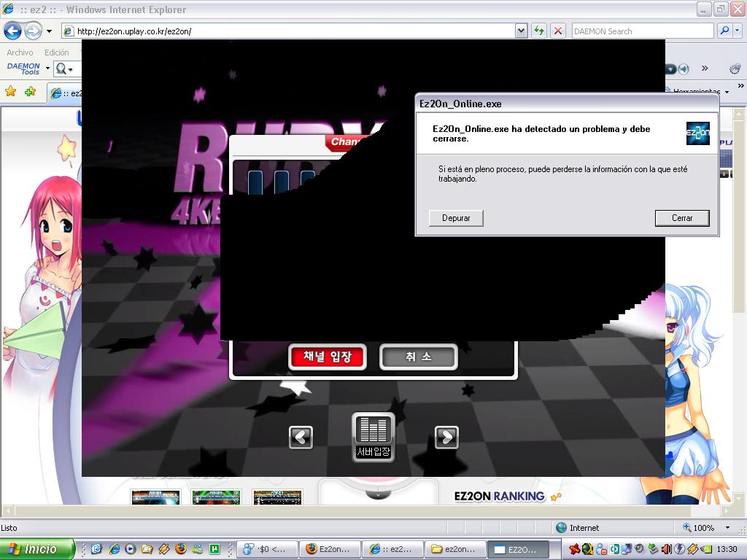The width and height of the screenshot is (747, 560).
Task: Go back with the browser Back button
Action: 12,31
